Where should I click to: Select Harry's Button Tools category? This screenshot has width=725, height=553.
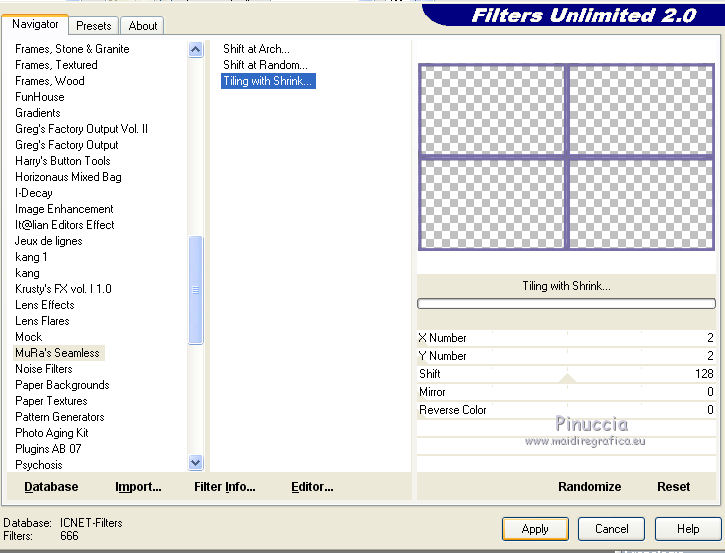[63, 161]
